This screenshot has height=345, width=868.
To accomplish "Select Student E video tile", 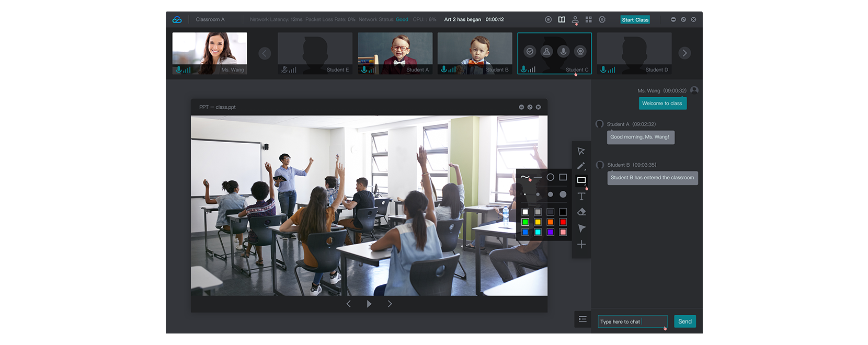I will [x=315, y=53].
